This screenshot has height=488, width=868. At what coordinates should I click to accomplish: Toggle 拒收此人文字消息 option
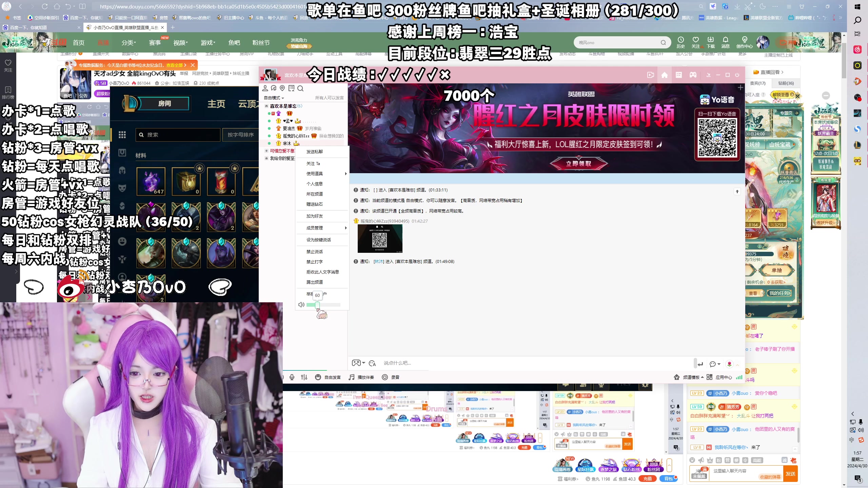pos(322,272)
